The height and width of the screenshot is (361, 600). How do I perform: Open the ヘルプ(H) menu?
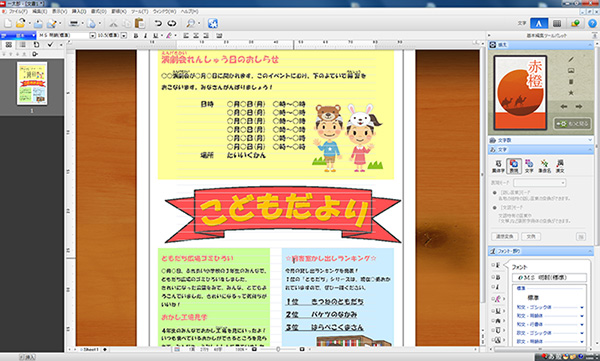pyautogui.click(x=189, y=12)
